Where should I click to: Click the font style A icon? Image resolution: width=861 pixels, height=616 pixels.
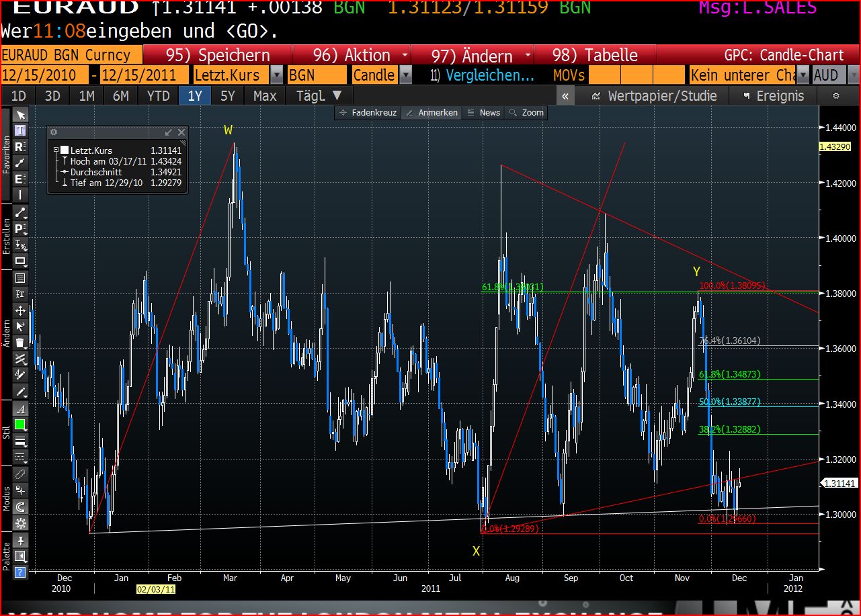point(20,408)
